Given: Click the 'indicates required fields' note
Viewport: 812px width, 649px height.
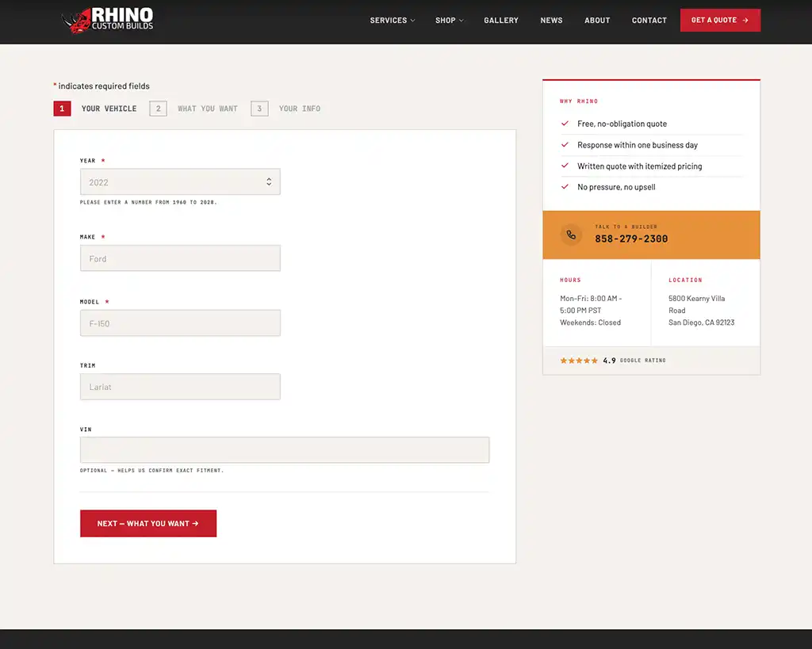Looking at the screenshot, I should [101, 86].
